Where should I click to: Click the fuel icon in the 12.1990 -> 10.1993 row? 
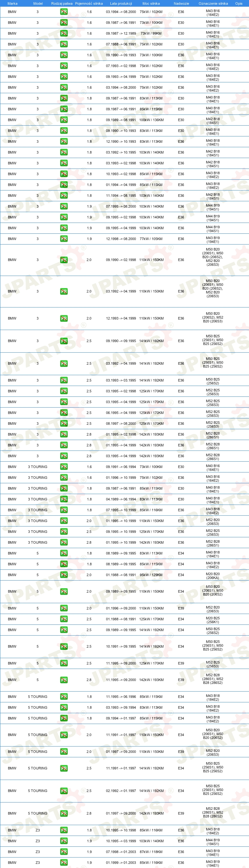pyautogui.click(x=64, y=141)
